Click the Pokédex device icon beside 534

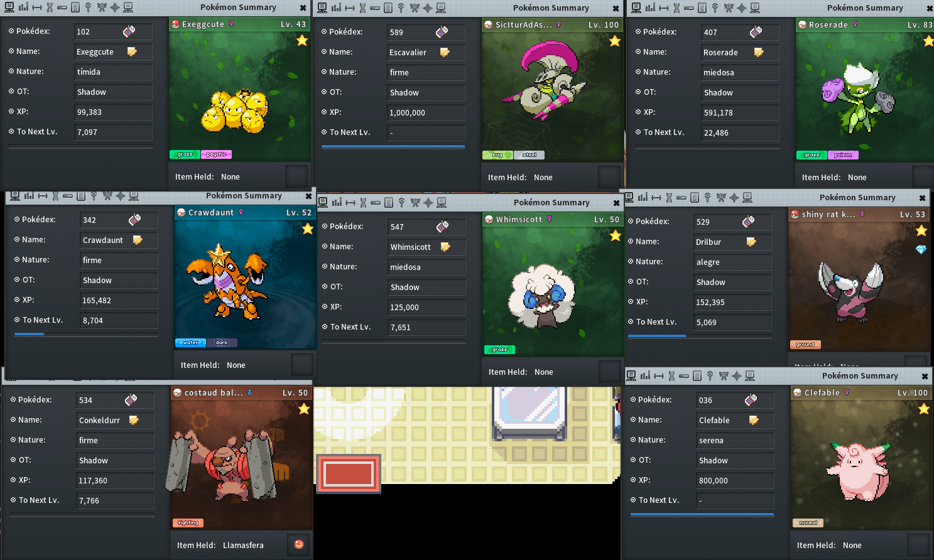click(131, 400)
